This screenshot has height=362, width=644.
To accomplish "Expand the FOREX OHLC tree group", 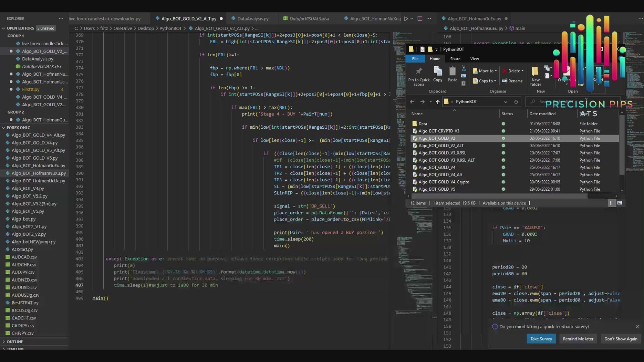I will [3, 127].
